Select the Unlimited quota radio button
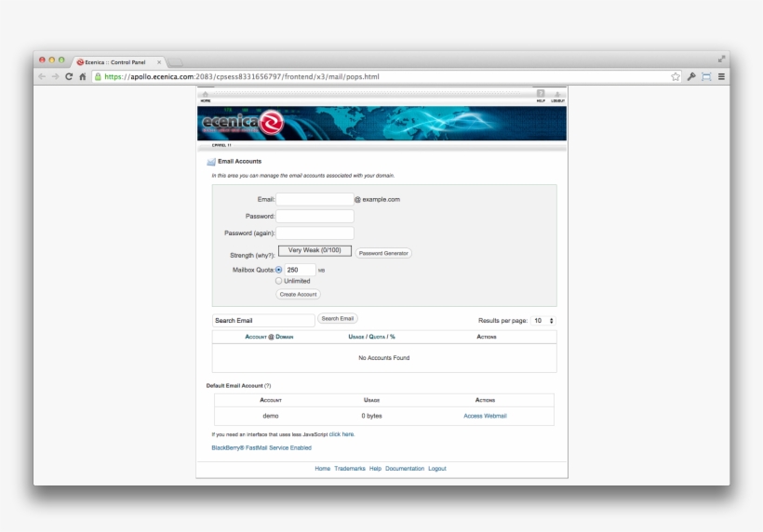 point(278,281)
